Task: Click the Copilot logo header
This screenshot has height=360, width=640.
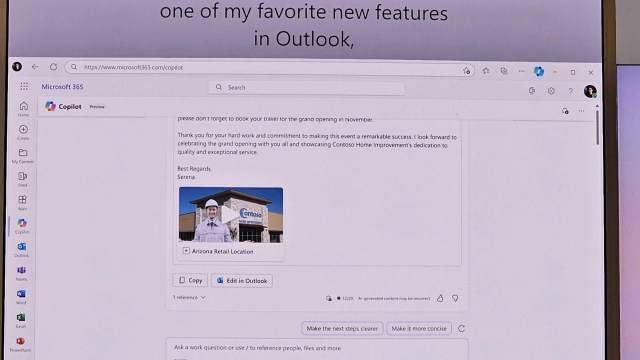Action: 63,107
